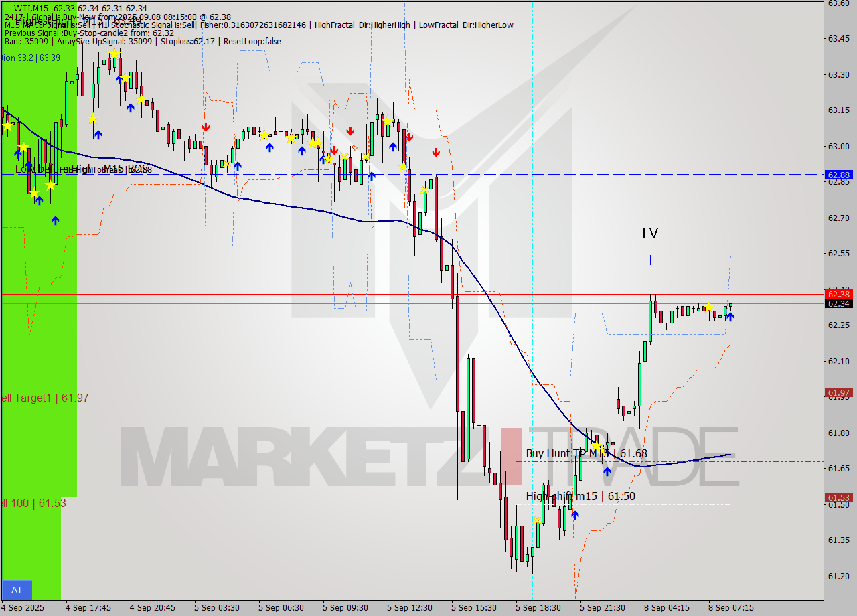The height and width of the screenshot is (616, 857).
Task: Click the blue up arrow beside Buy Hunt TP
Action: (606, 471)
